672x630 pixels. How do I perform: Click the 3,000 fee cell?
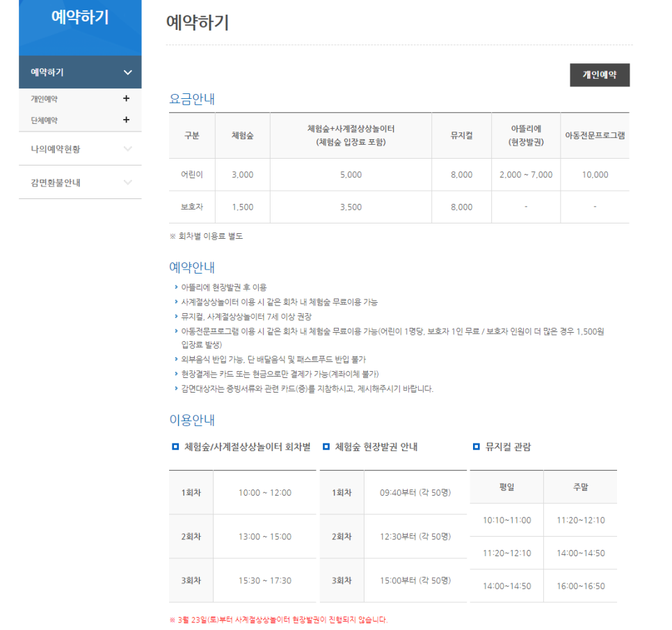pos(243,175)
